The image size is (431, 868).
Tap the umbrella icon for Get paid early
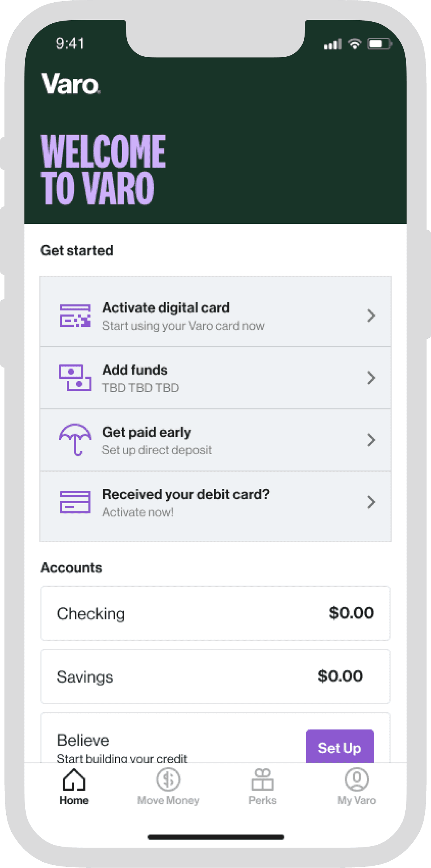click(x=75, y=440)
